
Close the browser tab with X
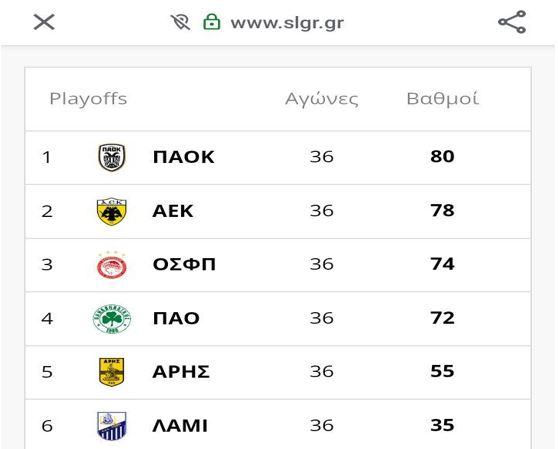point(44,22)
